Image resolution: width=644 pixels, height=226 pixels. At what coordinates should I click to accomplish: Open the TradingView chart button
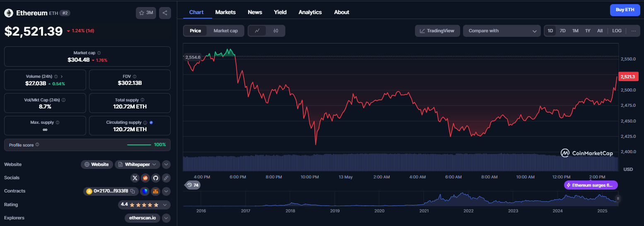437,31
